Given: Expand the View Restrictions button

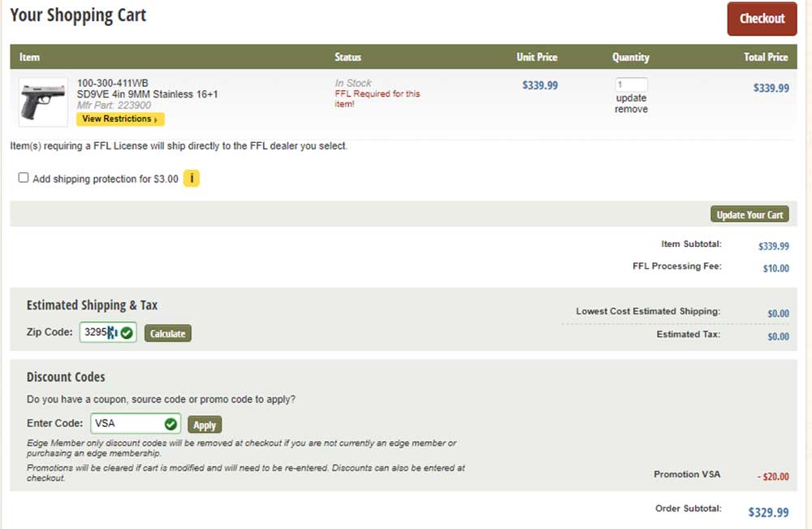Looking at the screenshot, I should [x=120, y=119].
